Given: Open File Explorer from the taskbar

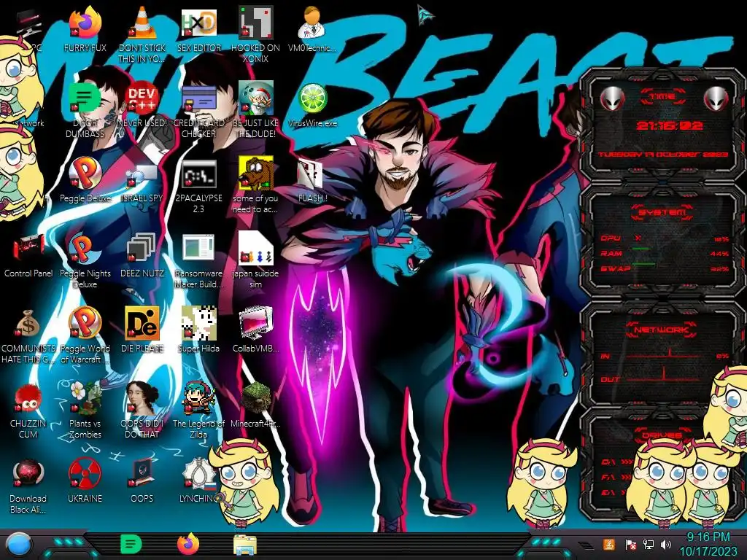Looking at the screenshot, I should (245, 545).
